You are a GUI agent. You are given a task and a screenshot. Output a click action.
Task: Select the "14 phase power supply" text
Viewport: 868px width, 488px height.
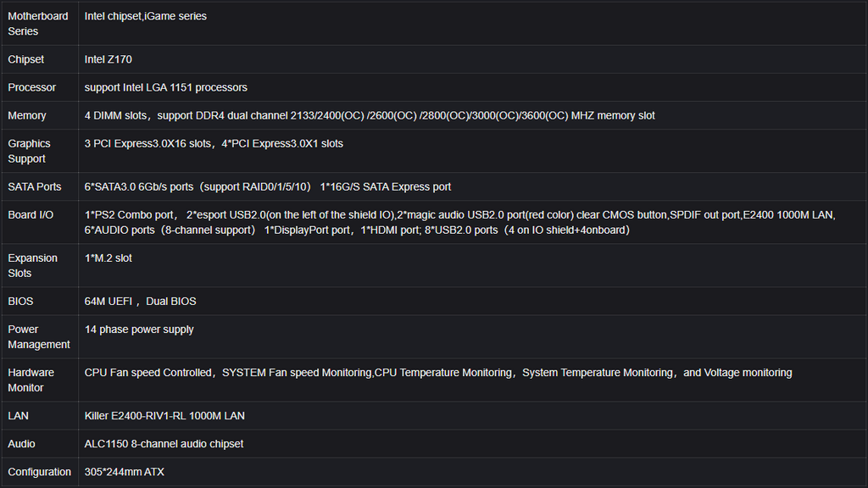click(139, 329)
